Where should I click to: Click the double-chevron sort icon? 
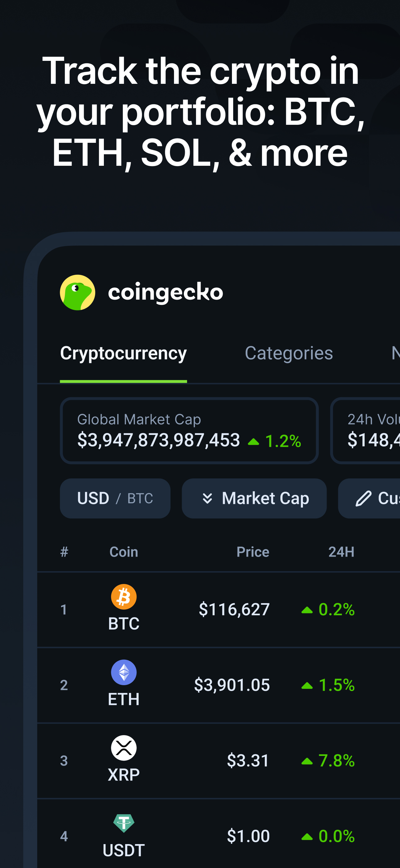[x=207, y=498]
